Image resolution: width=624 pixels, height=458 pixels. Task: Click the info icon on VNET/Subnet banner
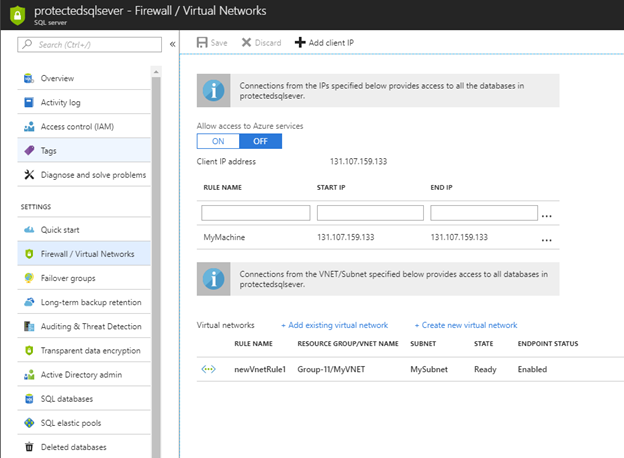tap(214, 279)
